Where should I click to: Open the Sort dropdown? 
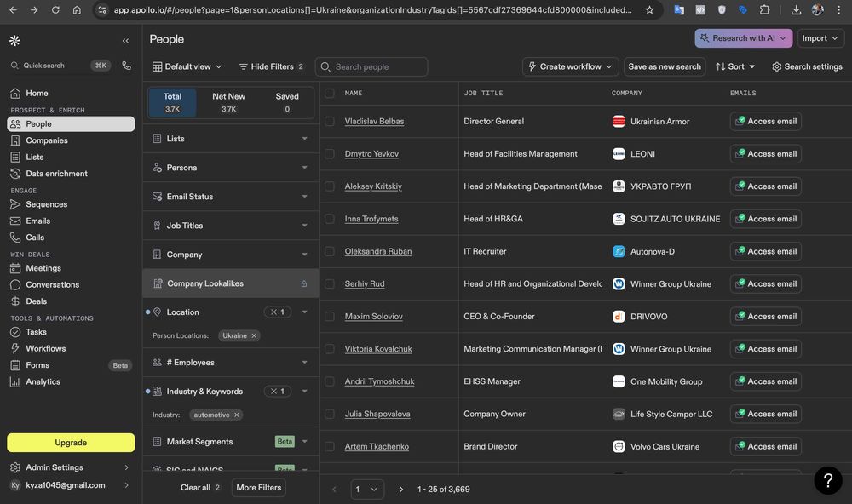735,66
